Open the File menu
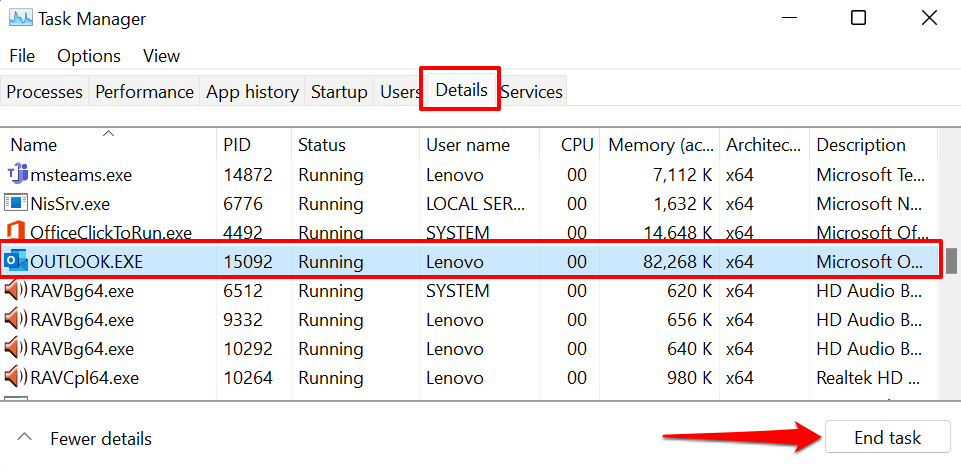The height and width of the screenshot is (470, 961). [x=21, y=56]
